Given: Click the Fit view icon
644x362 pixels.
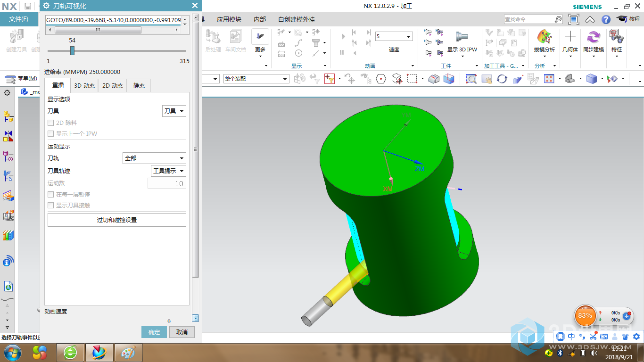Looking at the screenshot, I should 549,79.
